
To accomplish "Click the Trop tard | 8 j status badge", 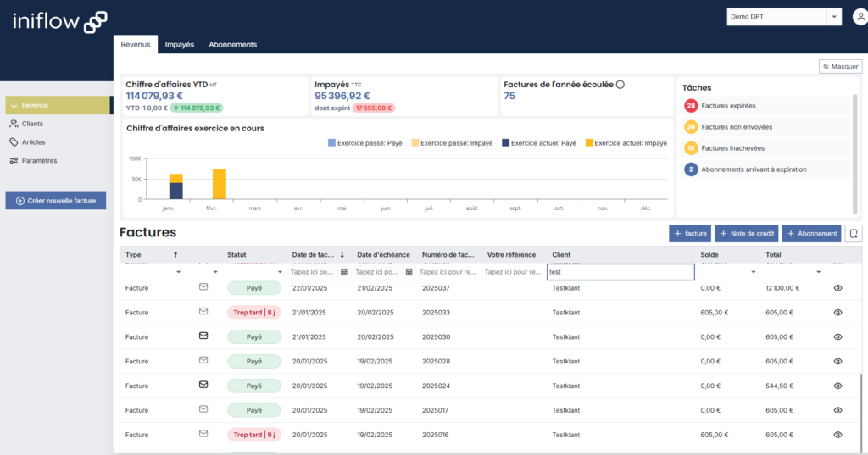I will (x=254, y=312).
